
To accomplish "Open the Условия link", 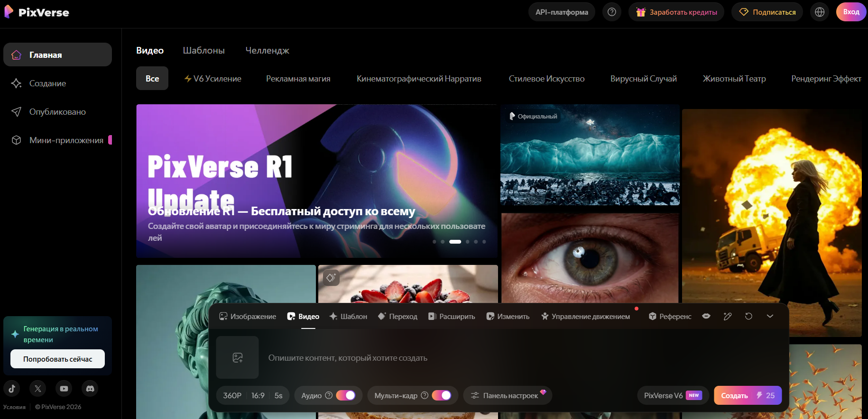I will (x=14, y=407).
